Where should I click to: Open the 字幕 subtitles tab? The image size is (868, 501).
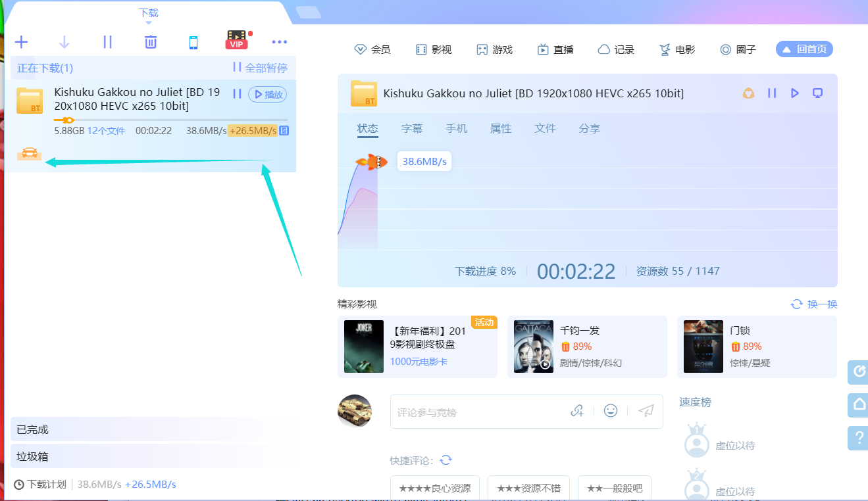tap(412, 128)
